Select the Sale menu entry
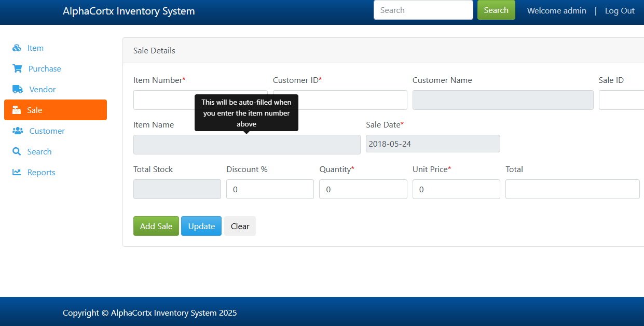Viewport: 644px width, 326px height. click(56, 110)
